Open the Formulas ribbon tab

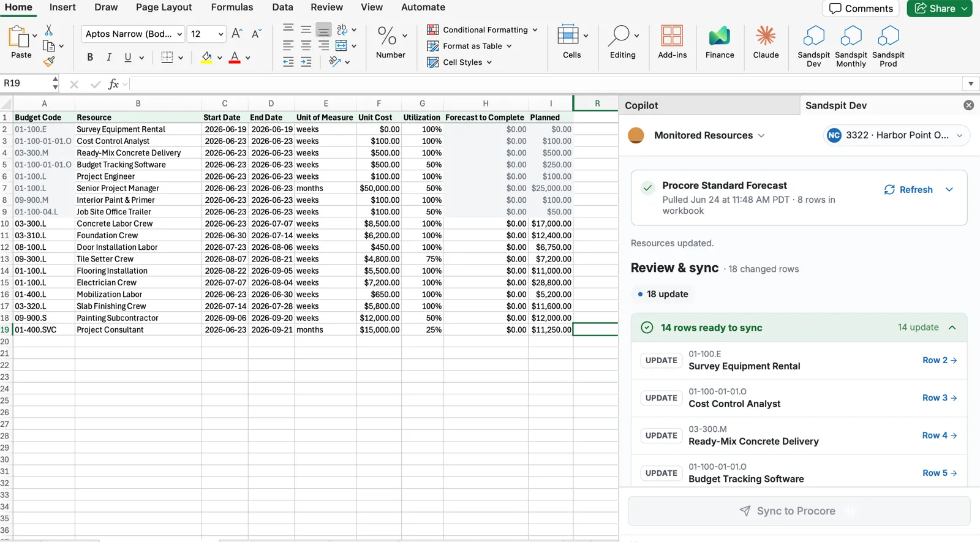(x=232, y=7)
